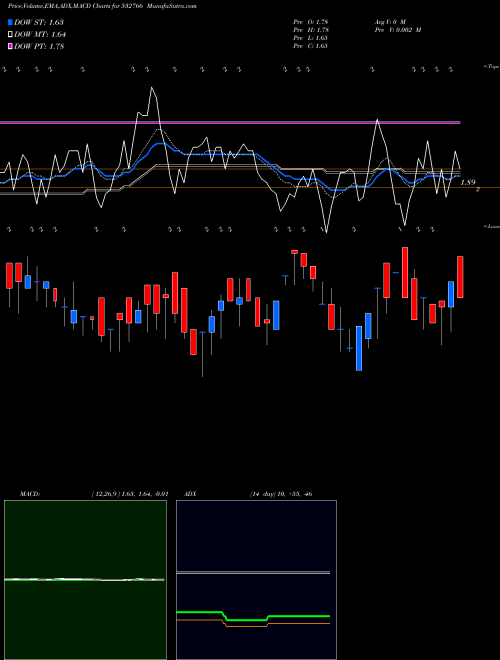Screen dimensions: 500x660
Task: Click the first red candlestick on the left
Action: tap(9, 276)
